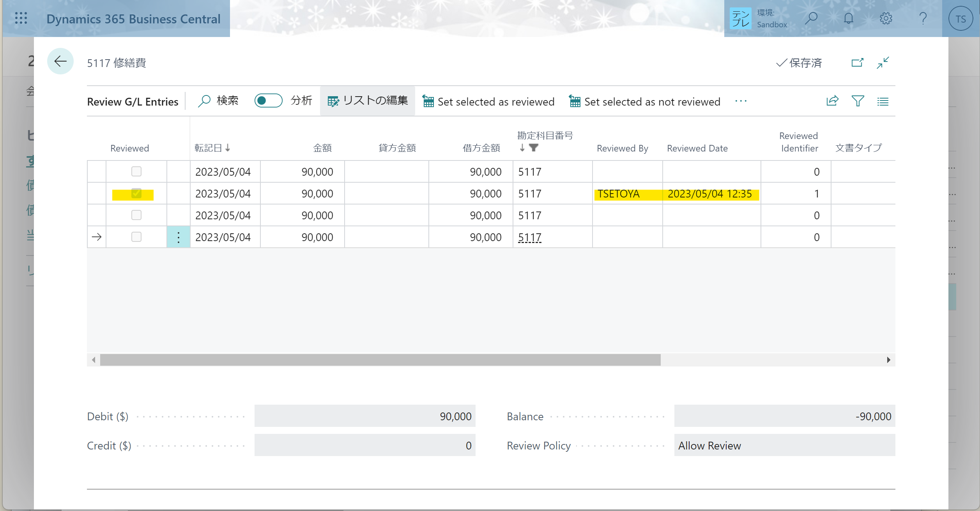This screenshot has width=980, height=511.
Task: Open the Reviewed column header menu
Action: click(129, 148)
